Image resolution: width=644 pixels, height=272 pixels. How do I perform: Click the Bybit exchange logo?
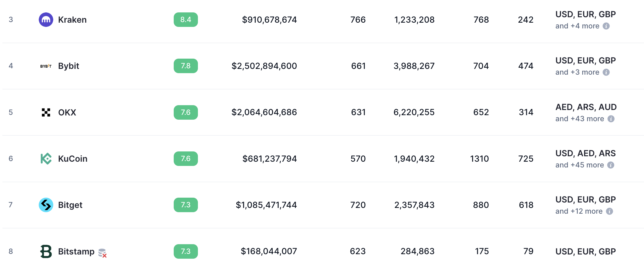click(46, 66)
